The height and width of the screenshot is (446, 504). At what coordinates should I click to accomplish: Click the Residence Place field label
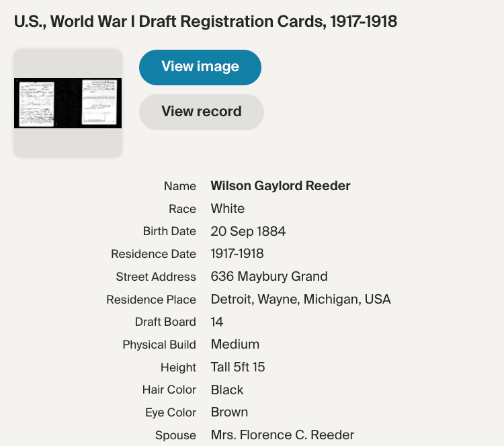point(151,300)
